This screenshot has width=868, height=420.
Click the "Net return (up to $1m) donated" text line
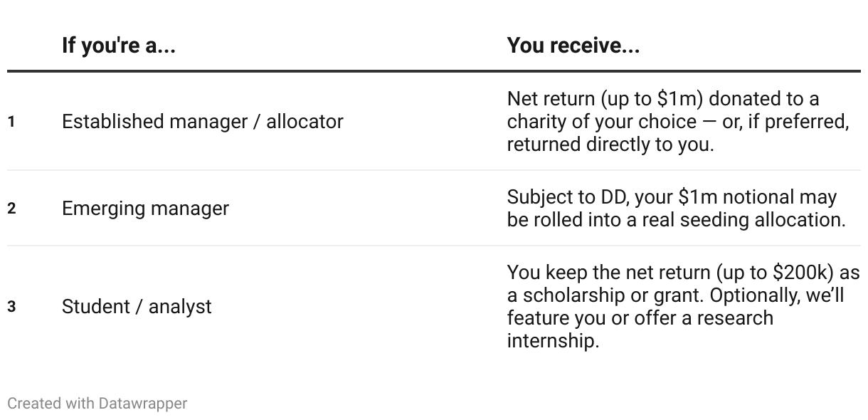click(662, 99)
